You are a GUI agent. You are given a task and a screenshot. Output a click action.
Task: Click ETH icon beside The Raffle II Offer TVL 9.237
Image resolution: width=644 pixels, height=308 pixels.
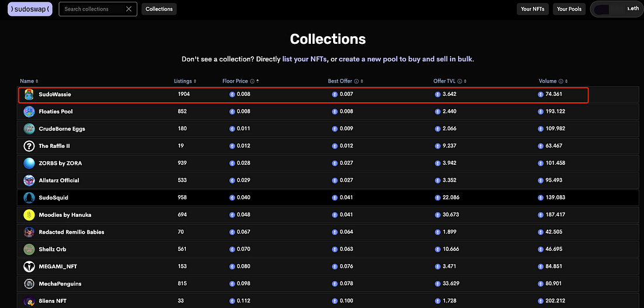coord(437,146)
